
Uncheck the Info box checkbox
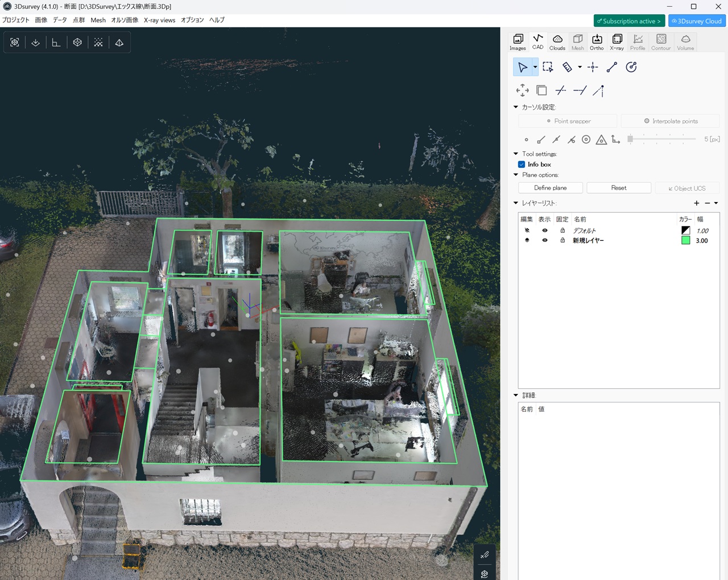pyautogui.click(x=522, y=164)
